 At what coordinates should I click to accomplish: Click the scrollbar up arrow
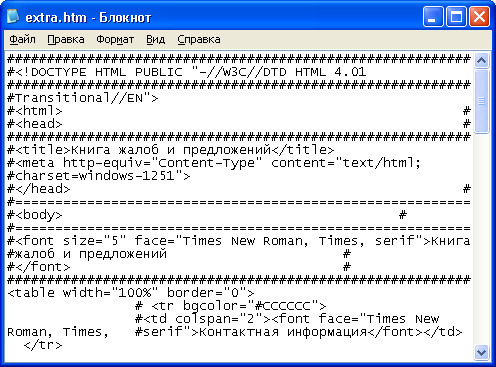481,60
